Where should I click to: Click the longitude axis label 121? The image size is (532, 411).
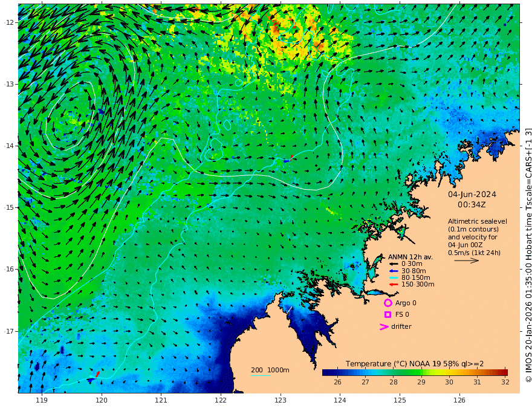[161, 401]
